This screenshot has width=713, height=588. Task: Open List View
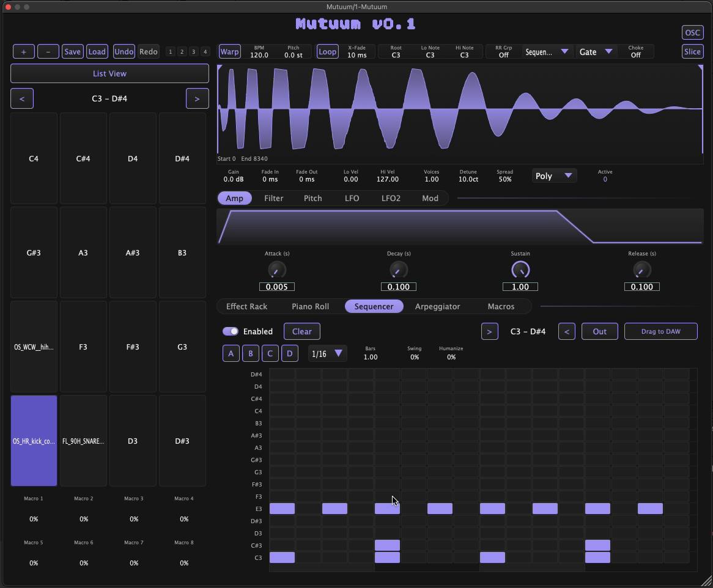tap(109, 73)
